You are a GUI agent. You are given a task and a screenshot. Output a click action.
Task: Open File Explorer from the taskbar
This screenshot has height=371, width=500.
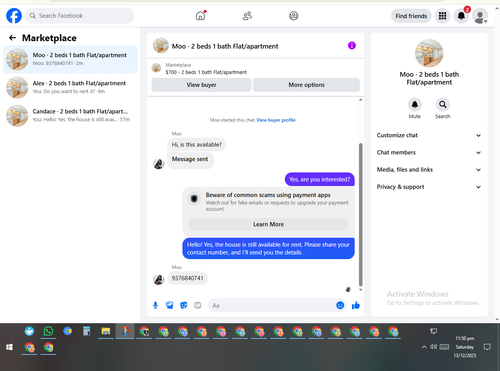[x=106, y=331]
